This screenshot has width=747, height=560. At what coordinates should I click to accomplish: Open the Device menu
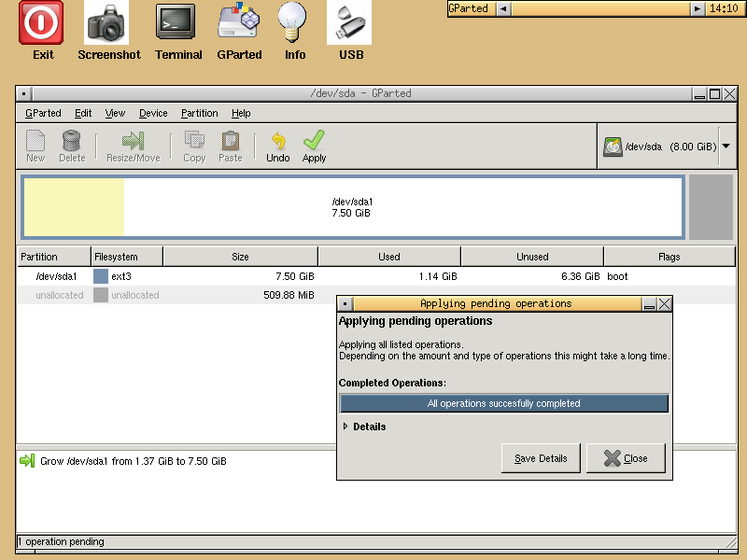point(153,113)
